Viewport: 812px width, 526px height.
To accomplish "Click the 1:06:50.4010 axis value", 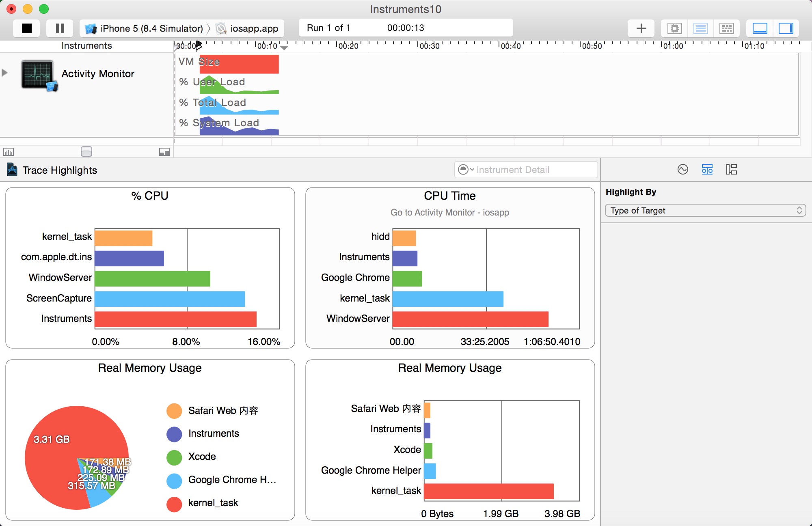I will click(552, 342).
